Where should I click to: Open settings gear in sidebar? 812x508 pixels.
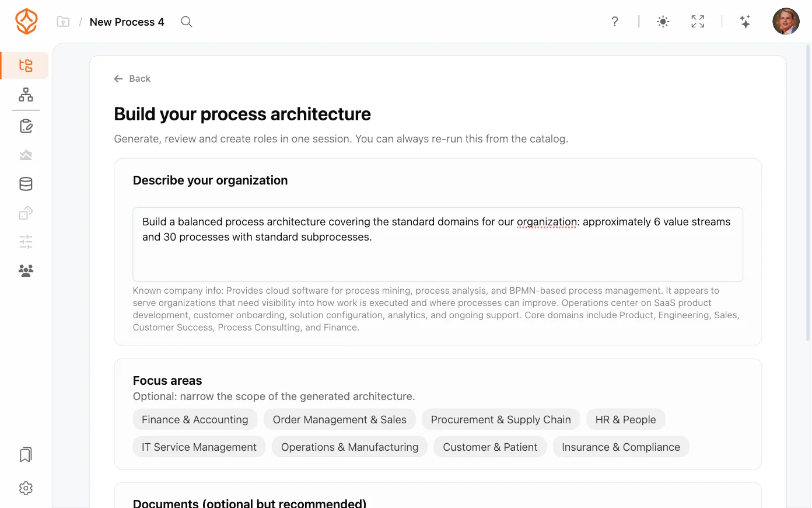click(26, 488)
